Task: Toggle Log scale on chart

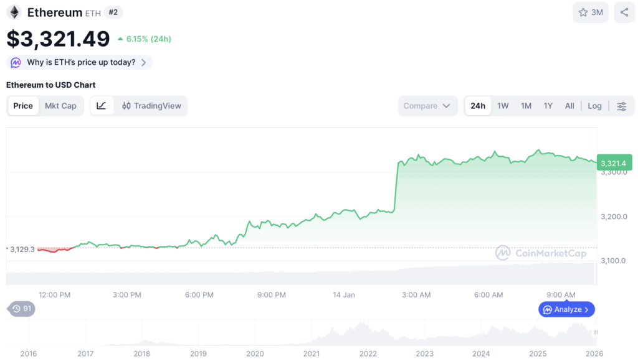Action: 594,106
